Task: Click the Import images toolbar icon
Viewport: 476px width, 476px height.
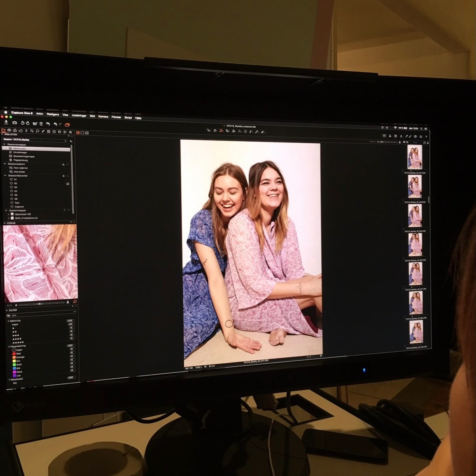Action: tap(6, 122)
